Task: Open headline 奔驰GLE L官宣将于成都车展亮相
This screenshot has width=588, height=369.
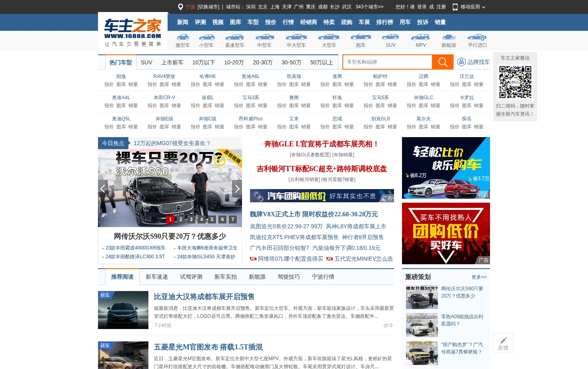Action: tap(322, 144)
